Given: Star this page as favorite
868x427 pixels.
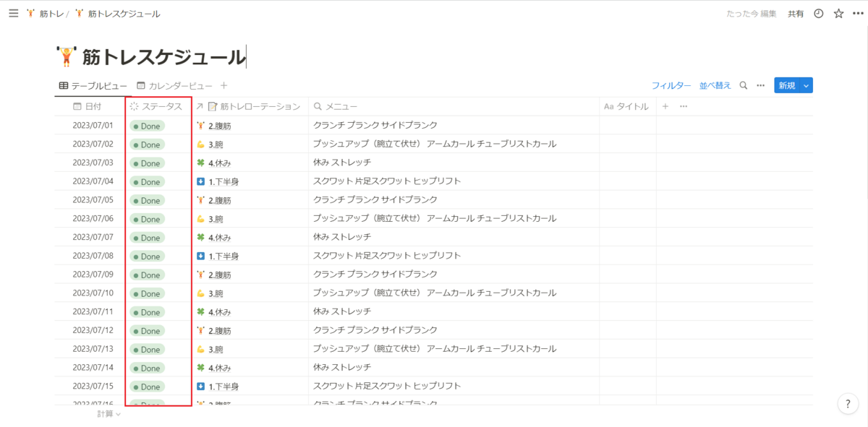Looking at the screenshot, I should click(x=839, y=14).
